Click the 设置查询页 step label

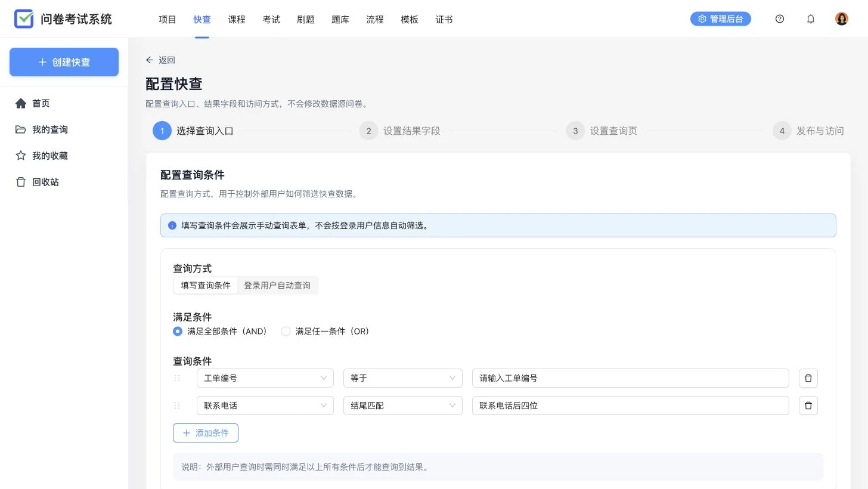coord(613,131)
